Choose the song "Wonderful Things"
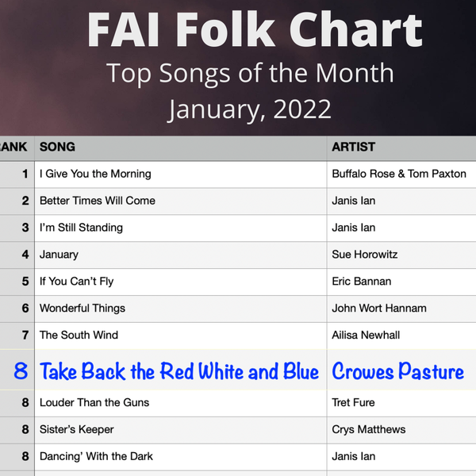 tap(83, 309)
